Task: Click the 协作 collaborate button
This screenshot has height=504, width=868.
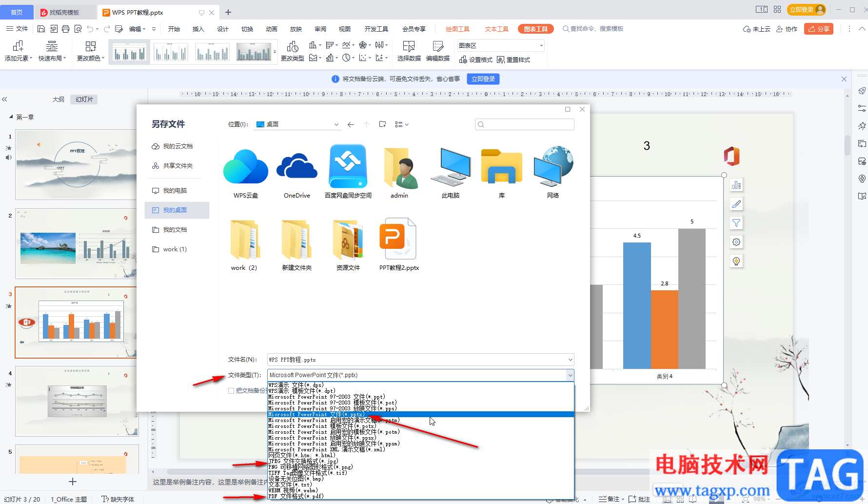Action: 787,29
